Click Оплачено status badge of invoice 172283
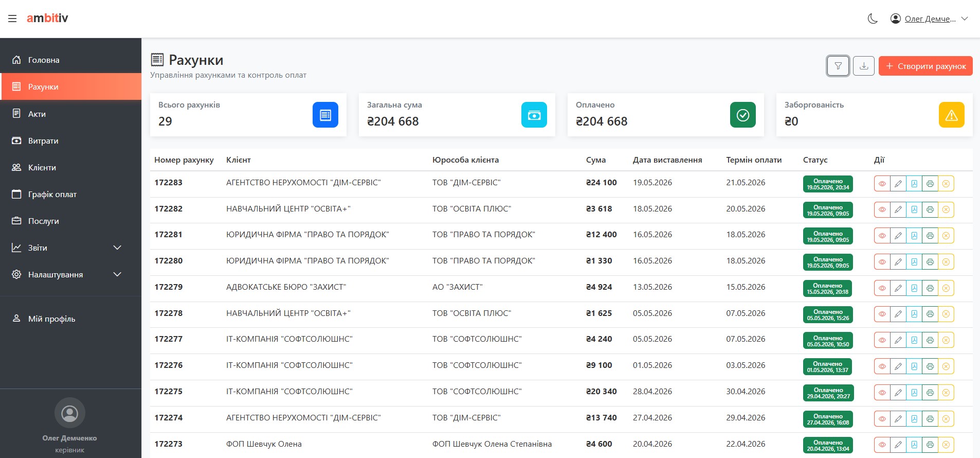Viewport: 980px width, 458px height. pyautogui.click(x=828, y=184)
